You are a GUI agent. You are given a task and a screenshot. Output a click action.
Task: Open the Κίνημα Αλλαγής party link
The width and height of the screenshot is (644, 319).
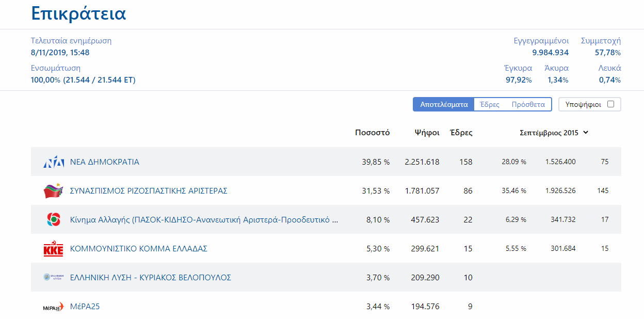point(204,220)
